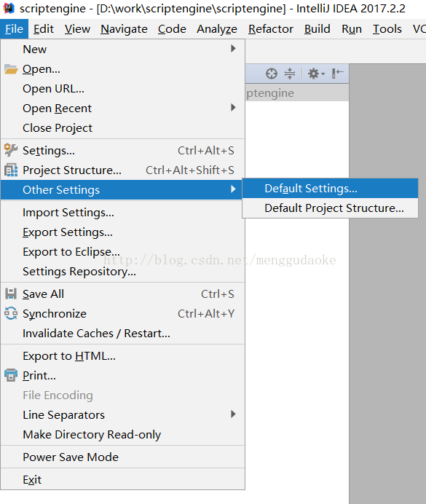Choose New from File menu
426x504 pixels.
[x=123, y=50]
